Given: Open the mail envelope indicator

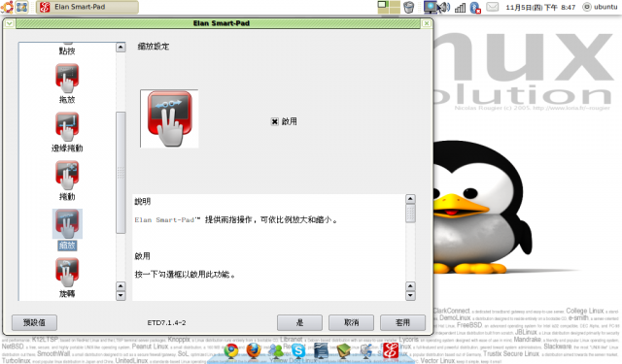Looking at the screenshot, I should [493, 7].
